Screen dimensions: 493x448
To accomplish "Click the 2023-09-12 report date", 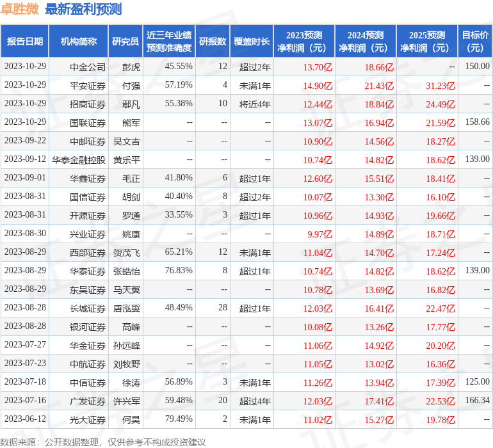I will [x=25, y=159].
